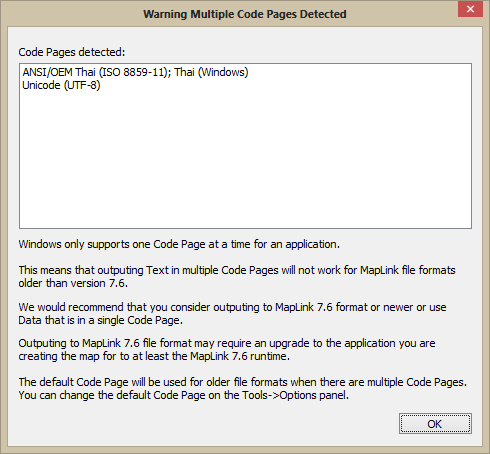Click empty space in the code pages list box
Image resolution: width=490 pixels, height=454 pixels.
(245, 160)
